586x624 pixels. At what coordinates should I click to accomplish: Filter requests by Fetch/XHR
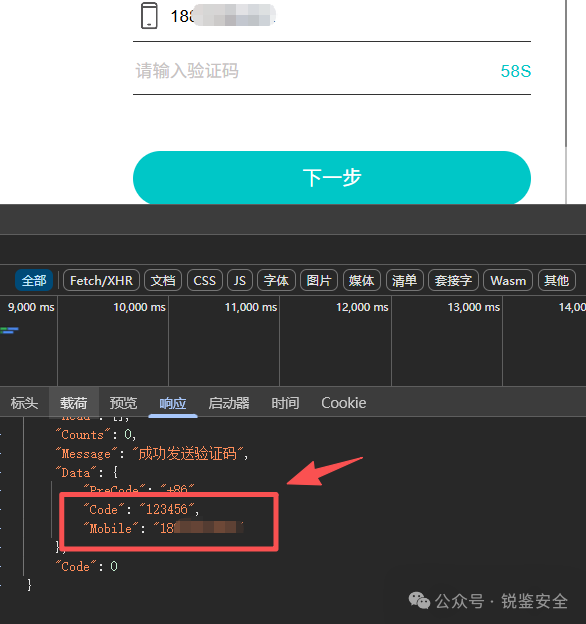tap(101, 281)
